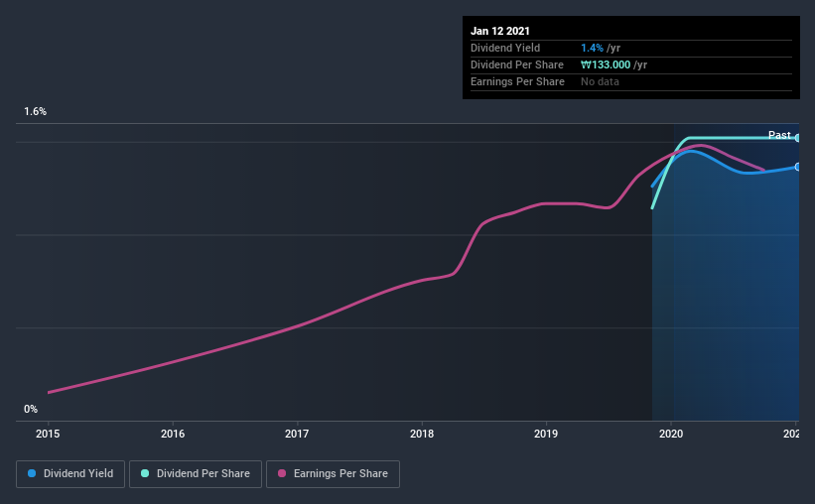This screenshot has height=504, width=815.
Task: Click the 2016 x-axis label
Action: [173, 434]
